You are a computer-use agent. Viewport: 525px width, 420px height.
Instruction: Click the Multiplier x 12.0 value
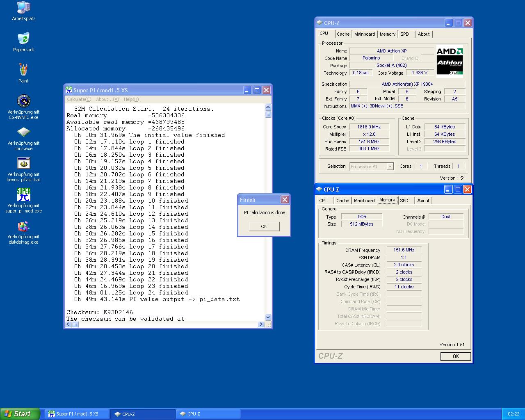tap(369, 134)
